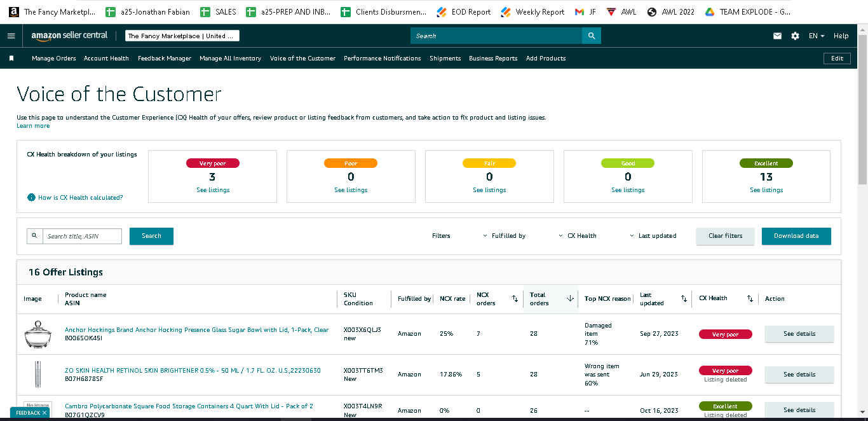This screenshot has width=868, height=421.
Task: Click the ZO Skin Health product thumbnail
Action: pyautogui.click(x=37, y=375)
